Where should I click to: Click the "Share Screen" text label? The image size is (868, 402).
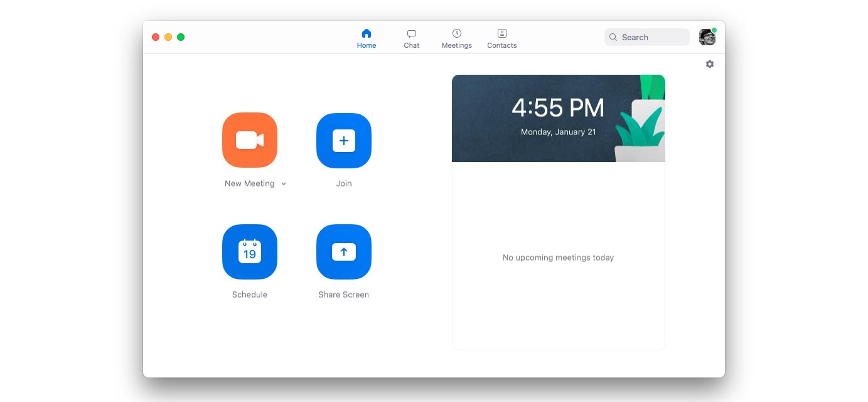click(x=343, y=295)
